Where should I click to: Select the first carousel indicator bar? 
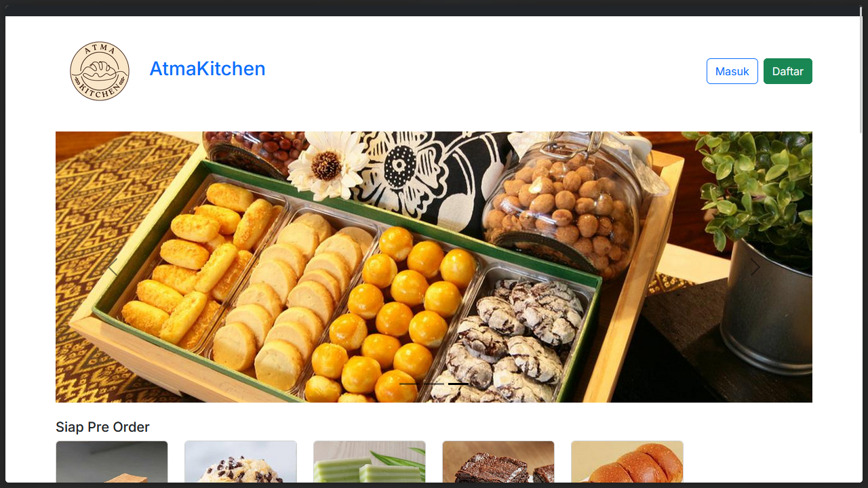coord(410,384)
